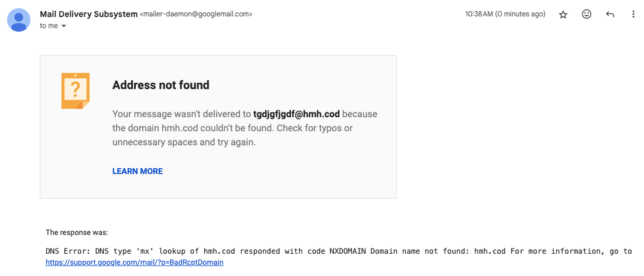Viewport: 644px width, 276px height.
Task: Add an emoji reaction to the message
Action: tap(587, 15)
